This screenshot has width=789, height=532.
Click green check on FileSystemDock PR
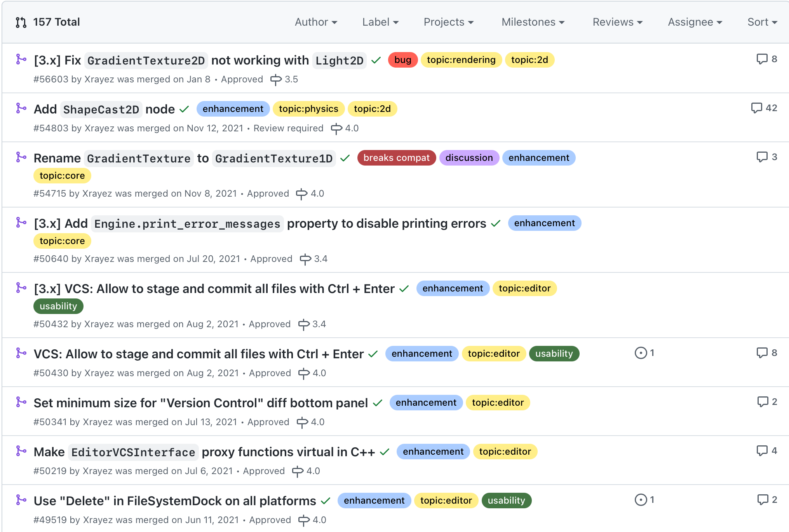[326, 501]
